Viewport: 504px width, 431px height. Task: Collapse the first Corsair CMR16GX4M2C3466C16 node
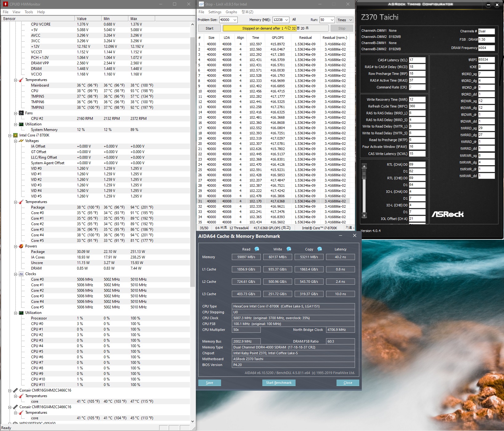click(x=10, y=390)
